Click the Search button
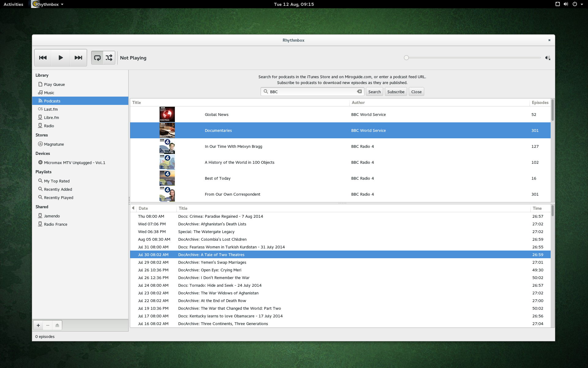The height and width of the screenshot is (368, 588). pyautogui.click(x=374, y=91)
